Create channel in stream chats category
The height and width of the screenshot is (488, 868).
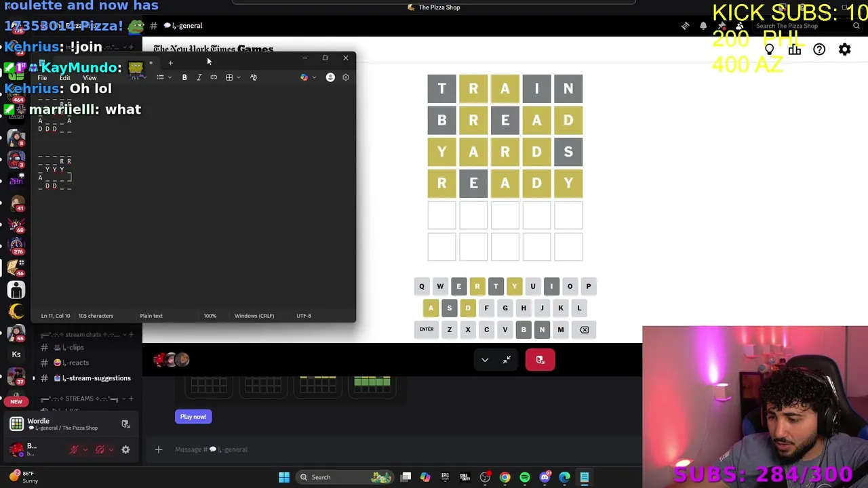(131, 334)
